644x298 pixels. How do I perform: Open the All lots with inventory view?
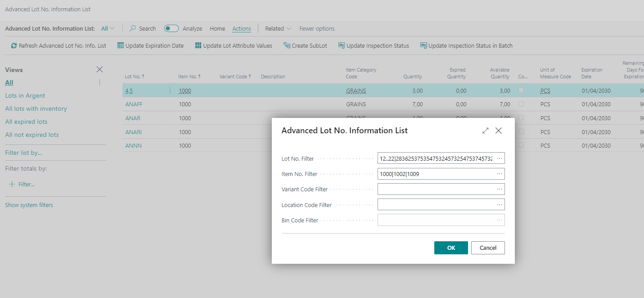(x=36, y=108)
